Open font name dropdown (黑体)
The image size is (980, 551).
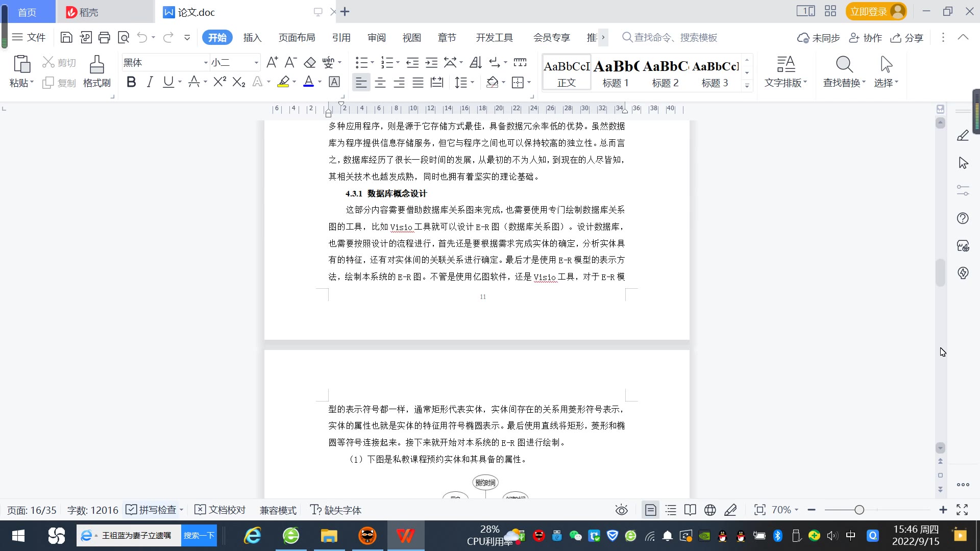(x=206, y=63)
